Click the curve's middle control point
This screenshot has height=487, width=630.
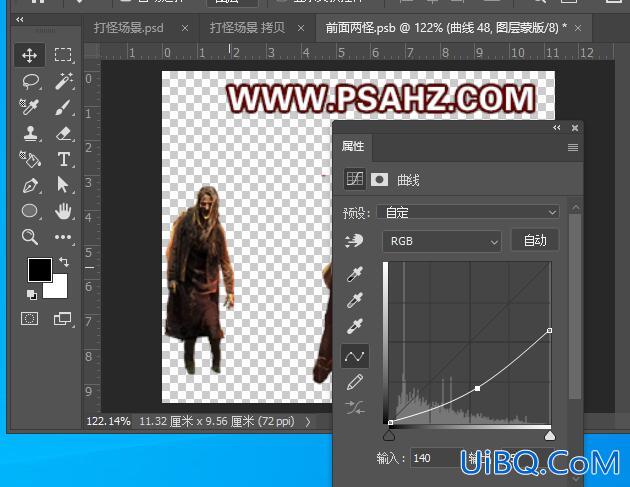click(x=477, y=389)
